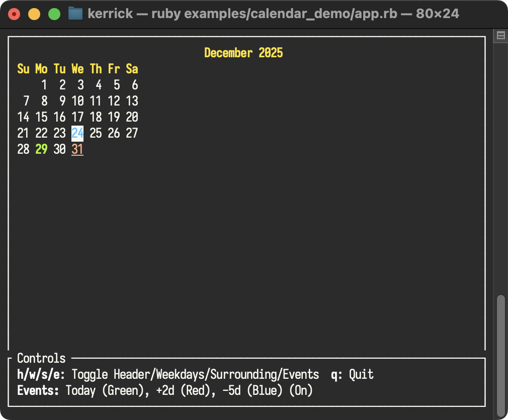508x420 pixels.
Task: Click the q: key hint label
Action: 337,375
